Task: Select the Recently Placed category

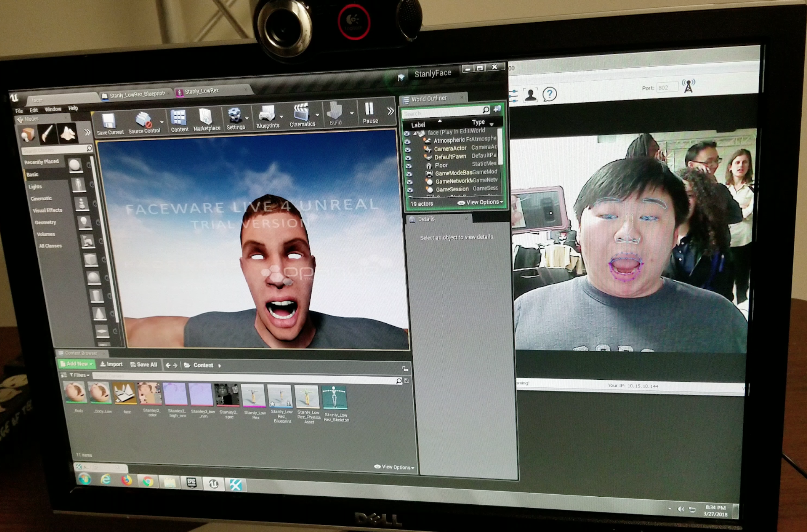Action: [42, 162]
